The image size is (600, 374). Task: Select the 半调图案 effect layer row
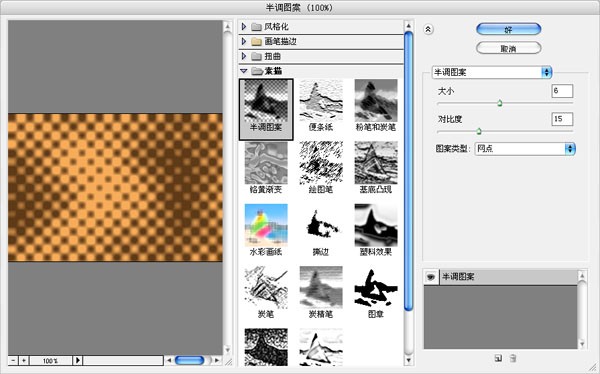509,277
